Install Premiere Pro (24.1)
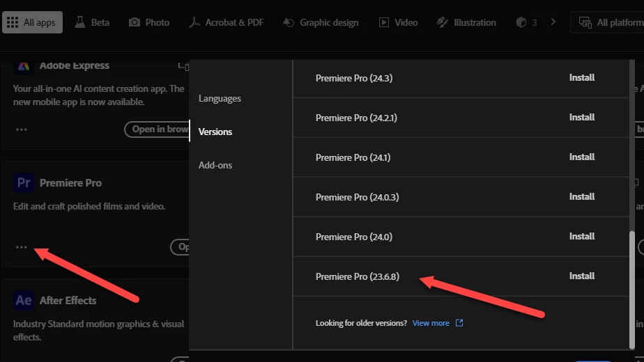 click(581, 157)
